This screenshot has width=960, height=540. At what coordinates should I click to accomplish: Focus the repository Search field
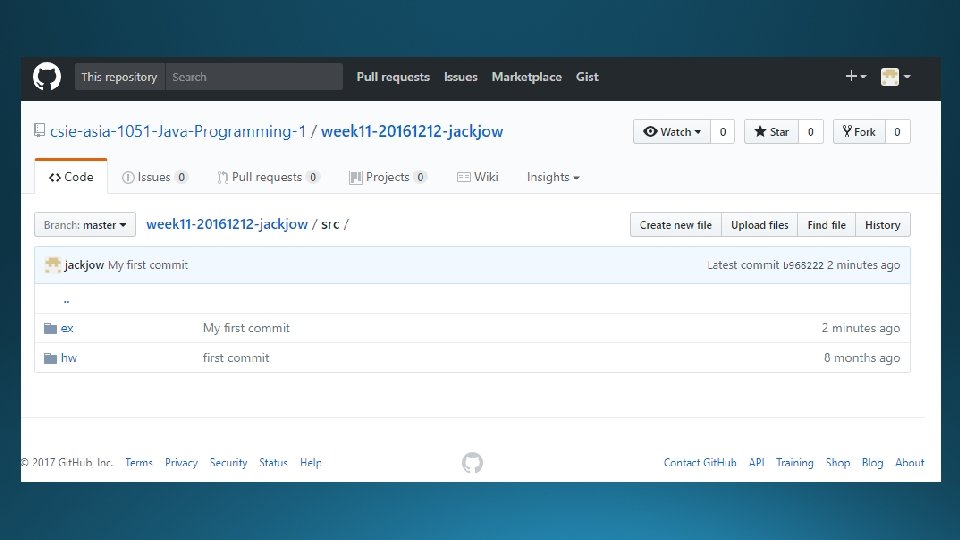[253, 77]
